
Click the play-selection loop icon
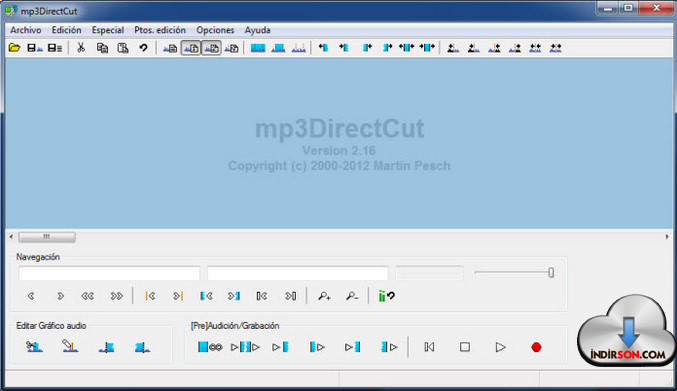point(210,347)
